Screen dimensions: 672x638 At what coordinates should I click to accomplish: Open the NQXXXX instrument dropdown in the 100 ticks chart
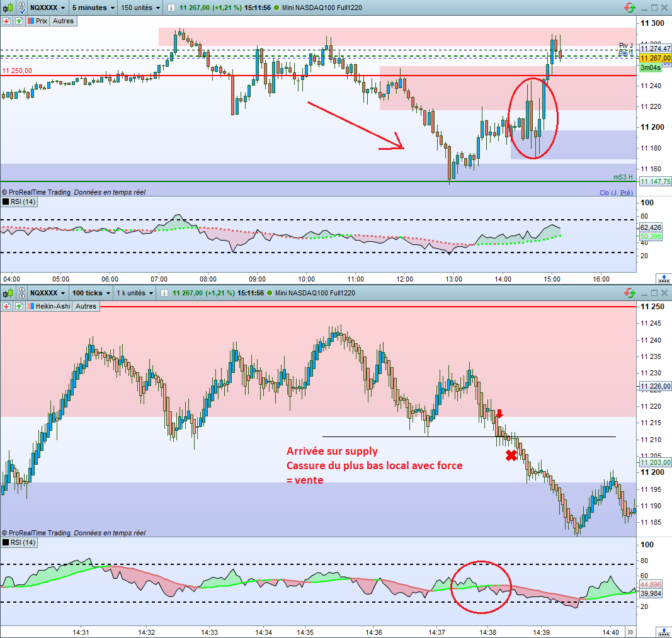click(47, 293)
